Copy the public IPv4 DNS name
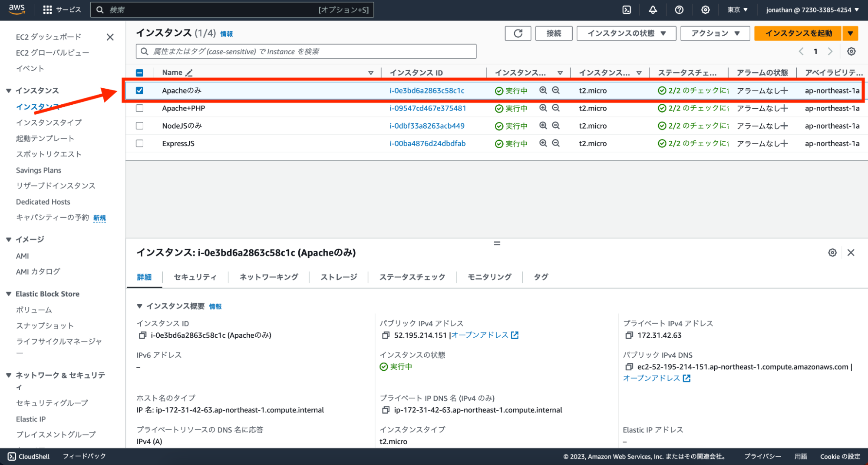This screenshot has width=868, height=465. pos(629,367)
